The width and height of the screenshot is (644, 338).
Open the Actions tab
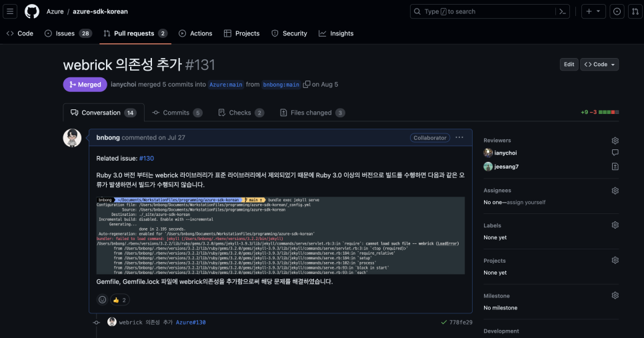[195, 33]
